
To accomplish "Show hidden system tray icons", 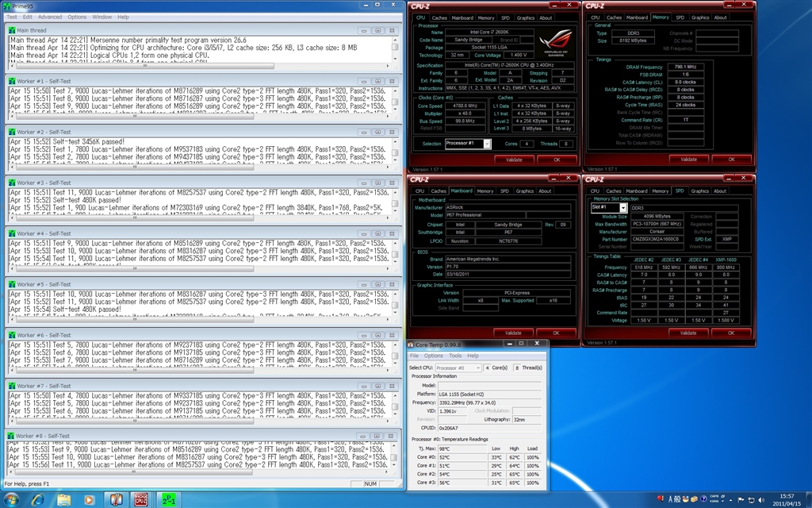I will (730, 500).
